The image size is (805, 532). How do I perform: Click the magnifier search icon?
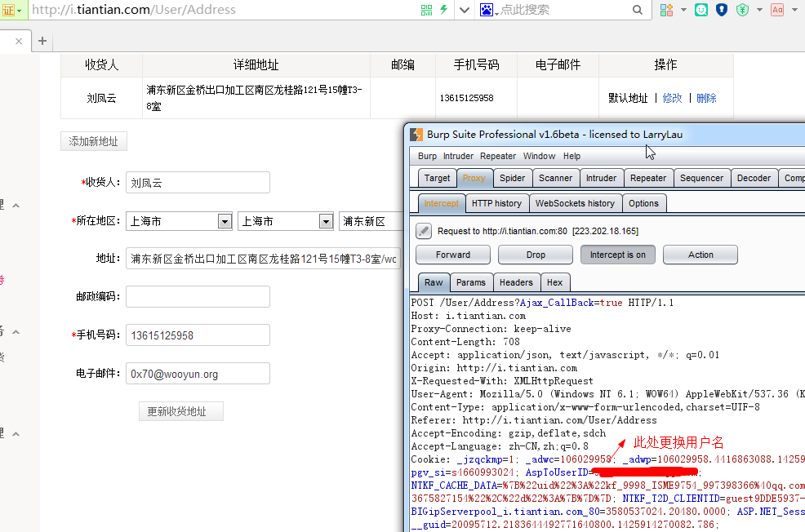click(638, 10)
